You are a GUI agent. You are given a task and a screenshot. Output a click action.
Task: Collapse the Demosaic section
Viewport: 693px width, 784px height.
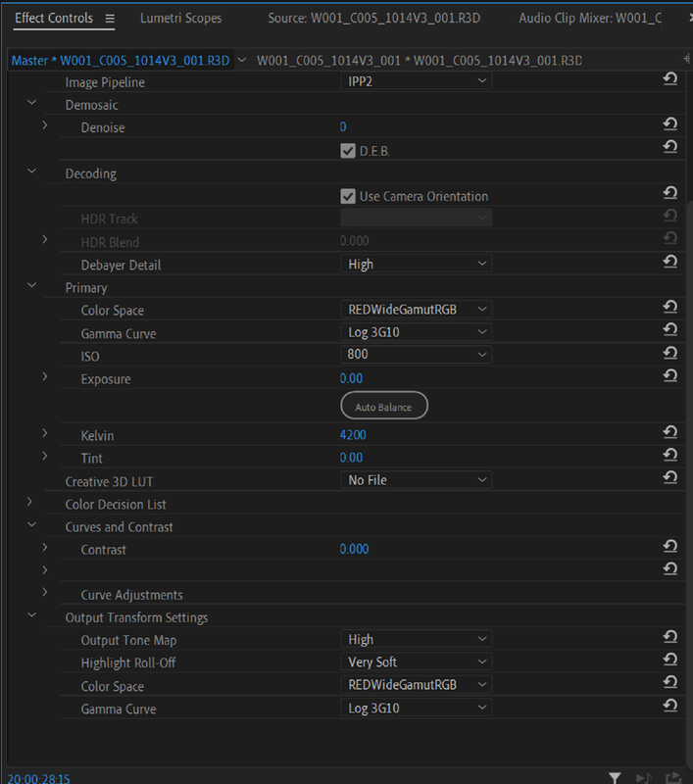tap(31, 103)
